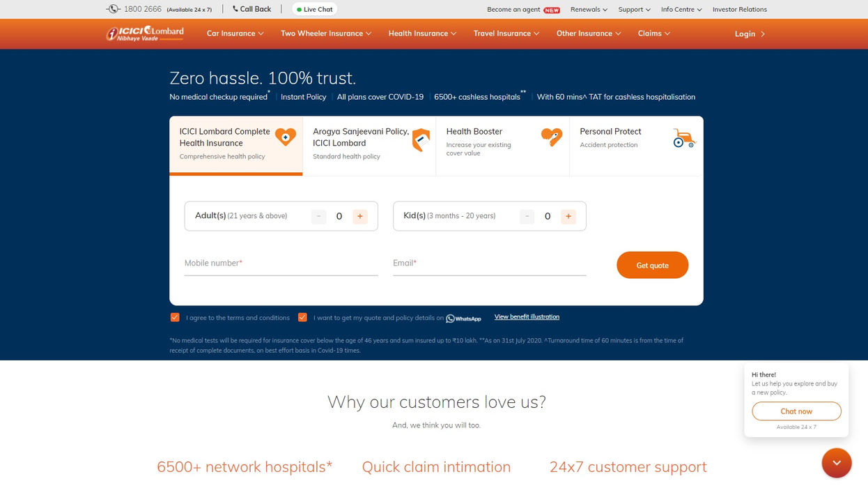Image resolution: width=868 pixels, height=488 pixels.
Task: Click the '6500+ network hospitals*' heading
Action: pos(245,467)
